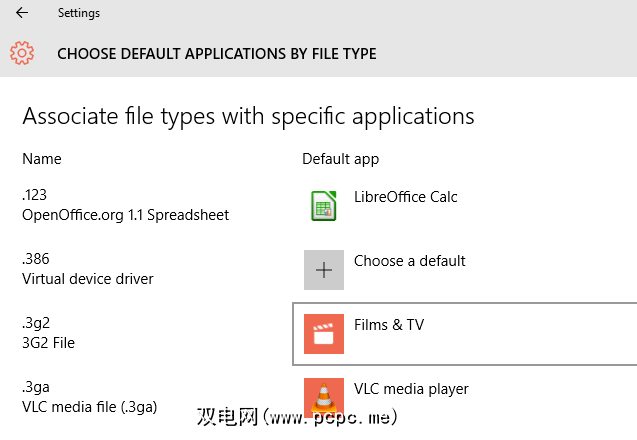
Task: Click the 'Default app' column header
Action: [x=340, y=159]
